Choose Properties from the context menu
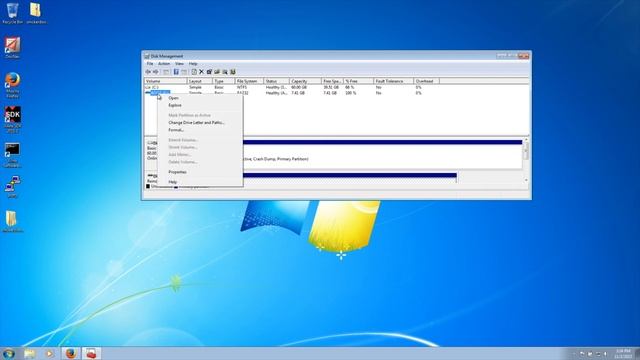The height and width of the screenshot is (360, 640). tap(200, 172)
